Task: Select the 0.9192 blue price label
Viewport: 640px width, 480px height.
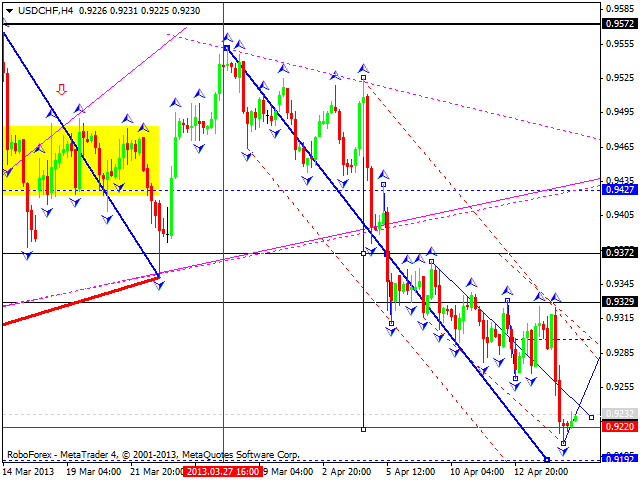Action: [620, 459]
